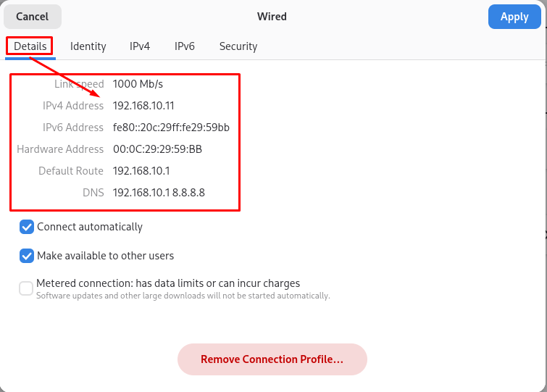
Task: Open the Identity tab
Action: pyautogui.click(x=88, y=46)
